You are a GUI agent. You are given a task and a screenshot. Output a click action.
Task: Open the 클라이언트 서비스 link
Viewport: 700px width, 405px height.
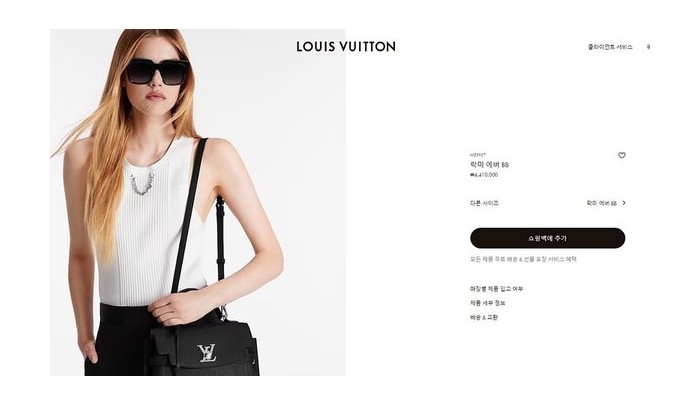(610, 47)
